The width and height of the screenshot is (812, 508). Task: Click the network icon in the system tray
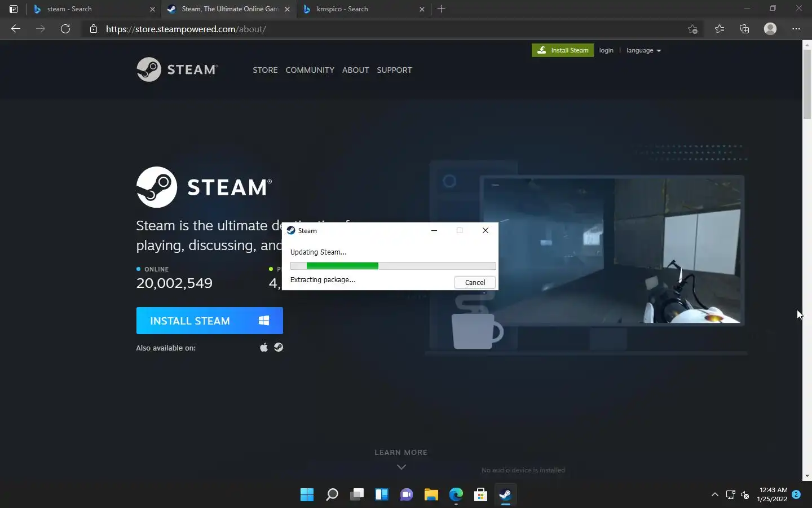pyautogui.click(x=731, y=495)
